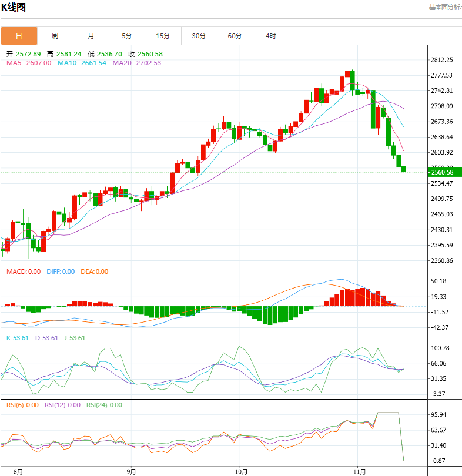This screenshot has width=462, height=476.
Task: Click the green 2560.58 current price tag
Action: click(445, 172)
